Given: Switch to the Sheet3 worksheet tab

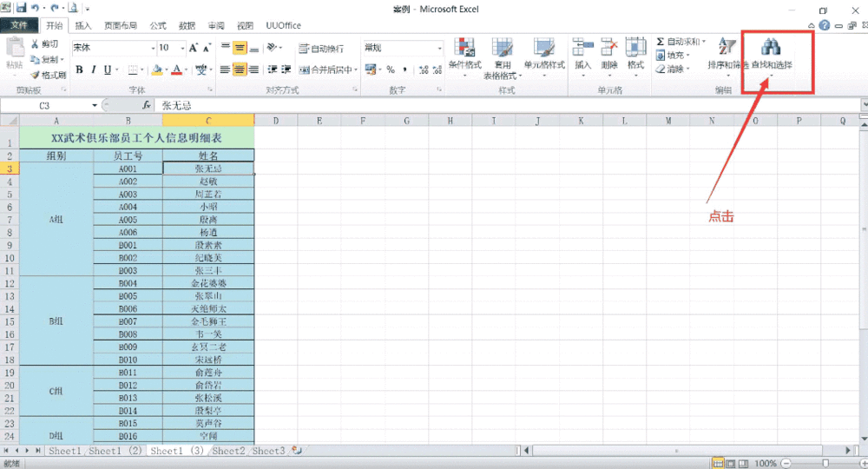Looking at the screenshot, I should [x=268, y=451].
